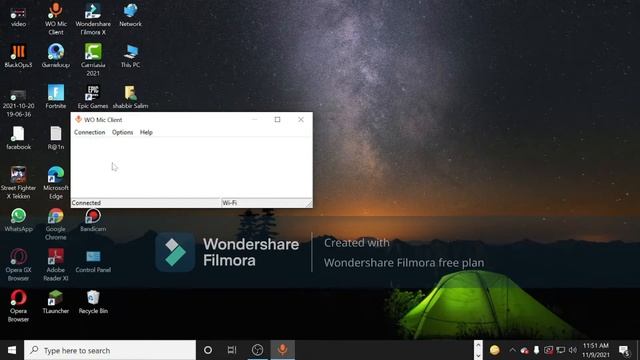The image size is (640, 360).
Task: Open the 2021-10-20 video file icon
Action: click(18, 102)
